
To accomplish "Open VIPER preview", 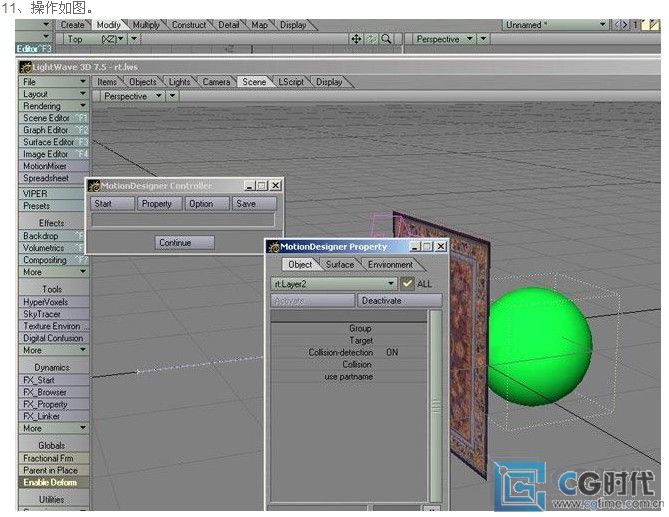I will pyautogui.click(x=54, y=194).
